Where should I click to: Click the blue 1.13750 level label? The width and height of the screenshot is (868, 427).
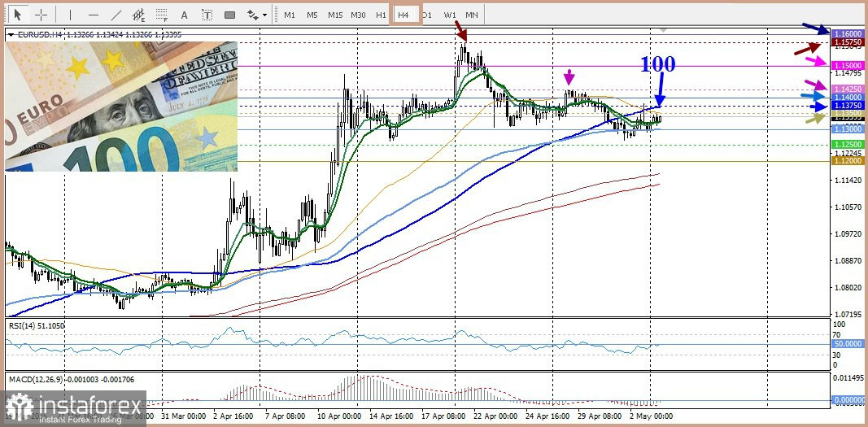[848, 105]
